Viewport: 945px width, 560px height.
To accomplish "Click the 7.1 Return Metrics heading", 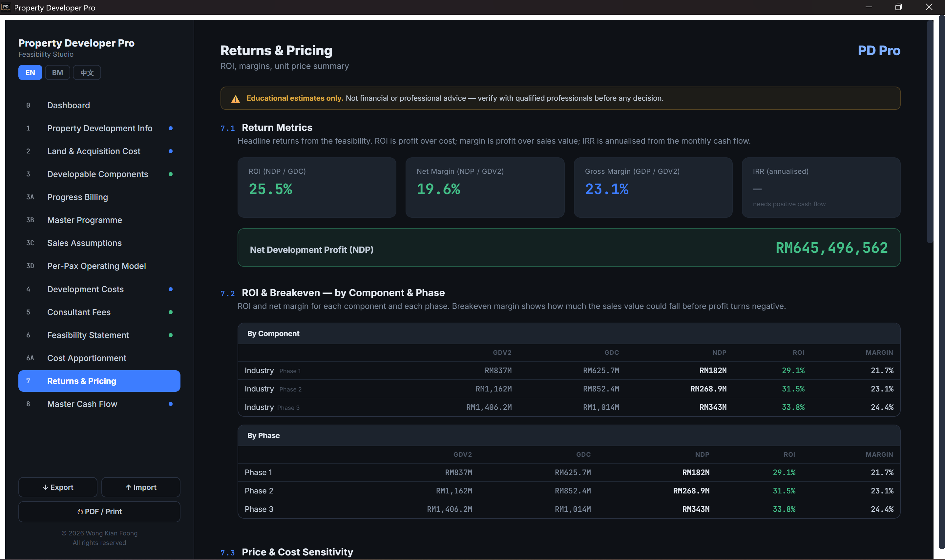I will click(x=266, y=128).
